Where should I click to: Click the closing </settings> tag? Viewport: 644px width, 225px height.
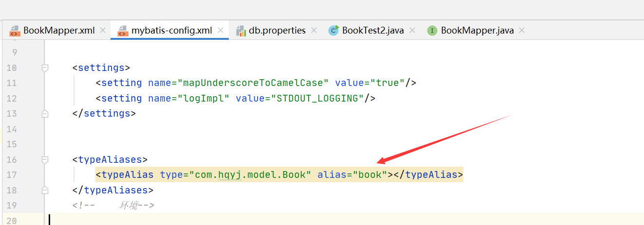[x=104, y=113]
